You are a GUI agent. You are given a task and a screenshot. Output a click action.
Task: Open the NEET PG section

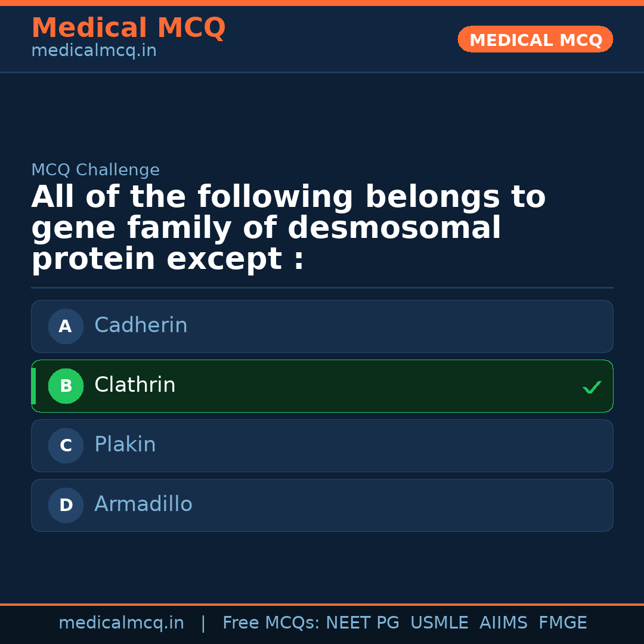point(362,622)
